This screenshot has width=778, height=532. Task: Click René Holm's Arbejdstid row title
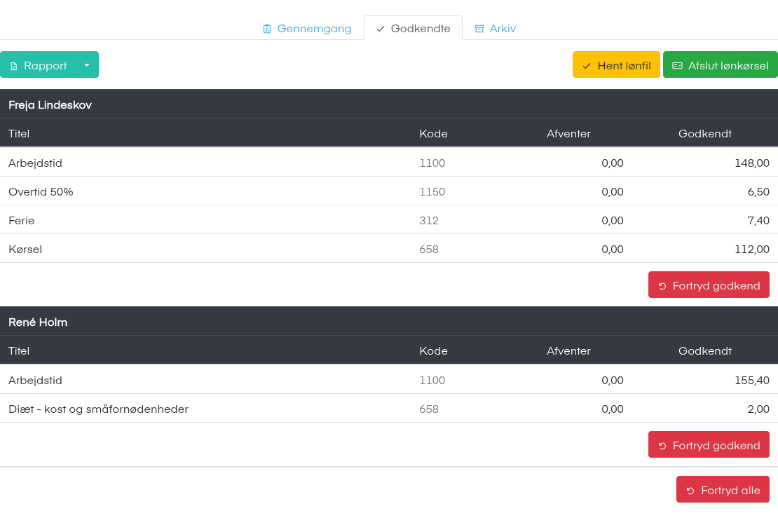(35, 380)
